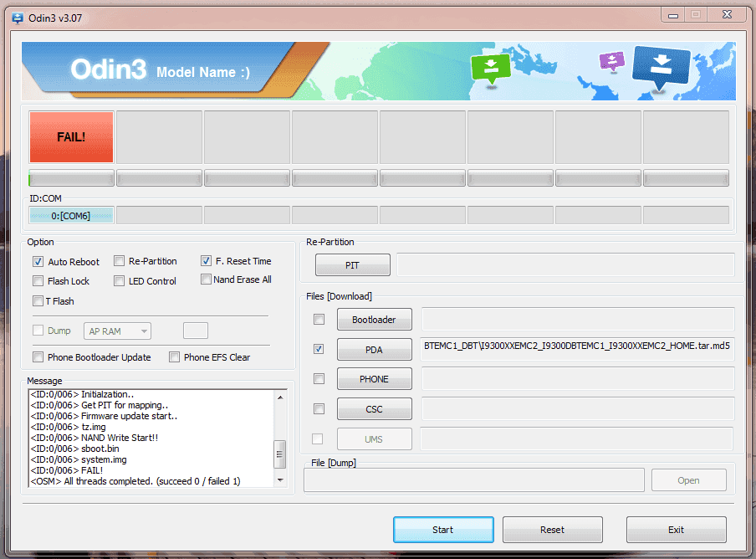Select the 'tz.img' log line
This screenshot has height=559, width=756.
click(68, 427)
